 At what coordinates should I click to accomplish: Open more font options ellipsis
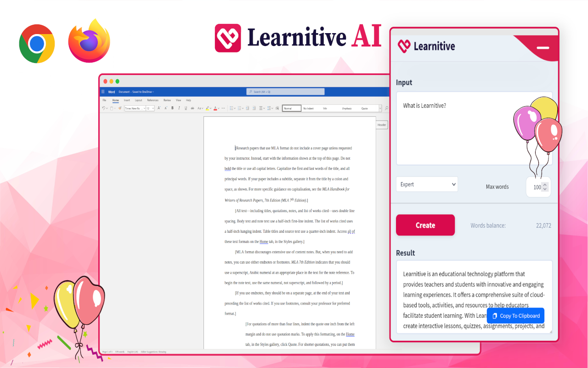point(223,108)
